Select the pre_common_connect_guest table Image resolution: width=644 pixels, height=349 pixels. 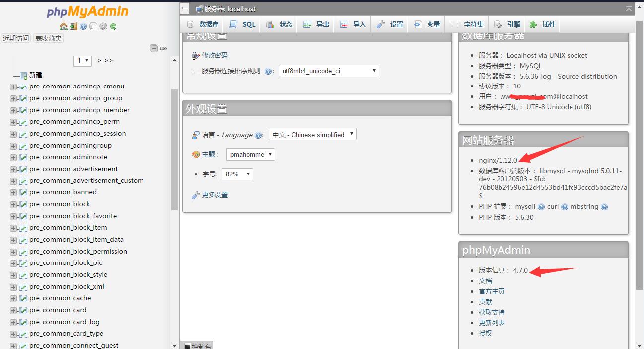[73, 346]
